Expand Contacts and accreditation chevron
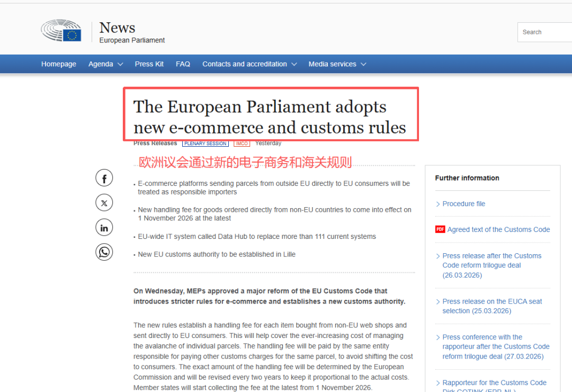Viewport: 572px width, 392px height. pyautogui.click(x=294, y=64)
